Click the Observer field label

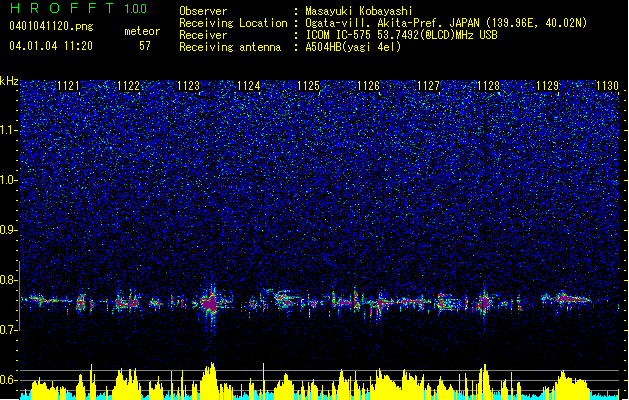pos(203,11)
